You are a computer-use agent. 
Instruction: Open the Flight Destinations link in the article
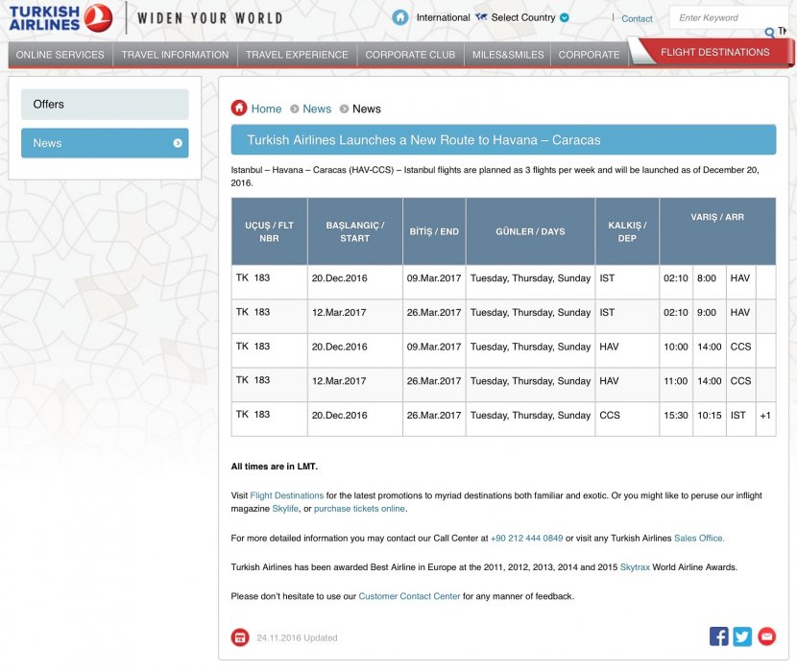click(x=287, y=495)
